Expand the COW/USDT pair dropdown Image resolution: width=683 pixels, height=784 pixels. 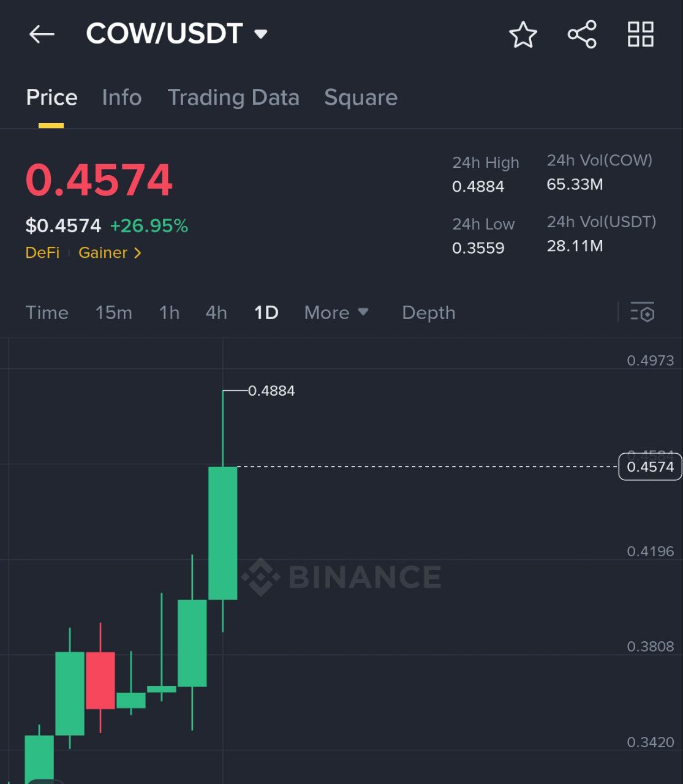click(261, 34)
